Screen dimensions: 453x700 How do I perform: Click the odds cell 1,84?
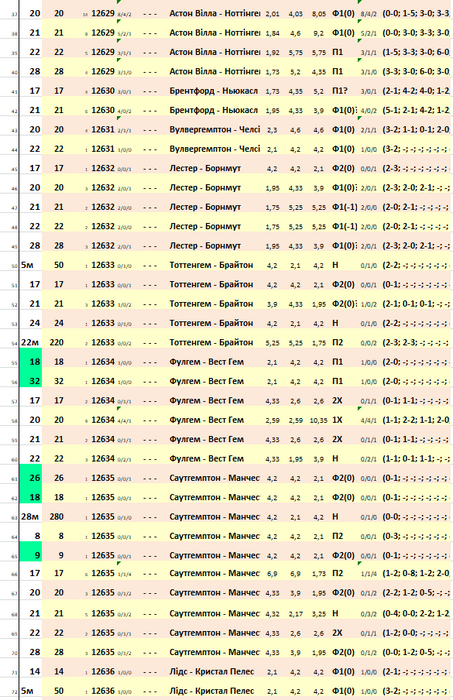[272, 33]
